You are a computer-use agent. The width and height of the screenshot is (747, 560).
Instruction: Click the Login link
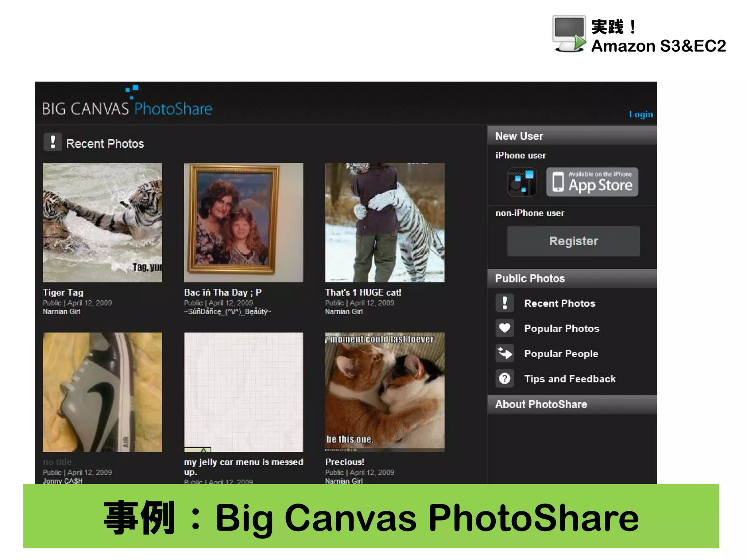click(640, 114)
